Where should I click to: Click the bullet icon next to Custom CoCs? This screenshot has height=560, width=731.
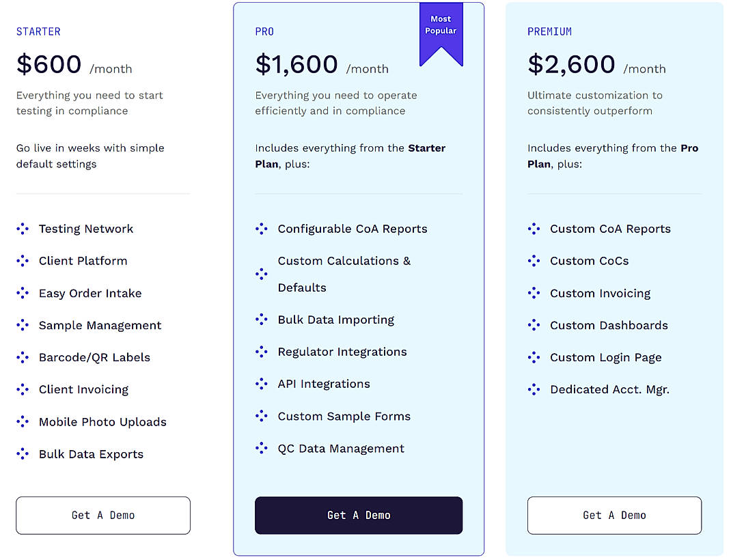click(x=534, y=261)
